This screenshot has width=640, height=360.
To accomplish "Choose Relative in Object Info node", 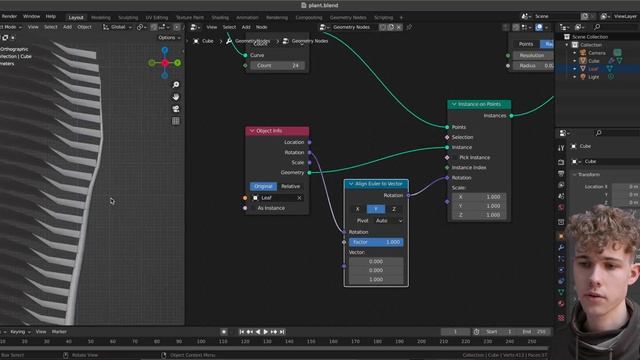I will [x=291, y=186].
